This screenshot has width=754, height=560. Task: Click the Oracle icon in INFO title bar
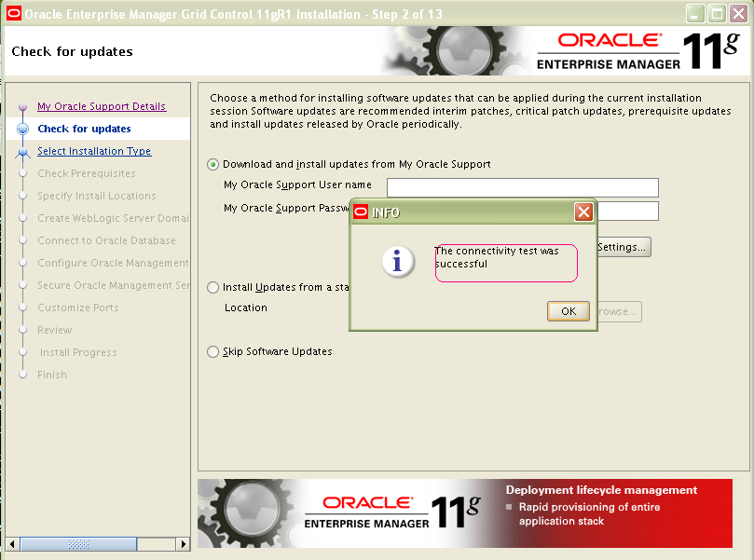point(361,212)
